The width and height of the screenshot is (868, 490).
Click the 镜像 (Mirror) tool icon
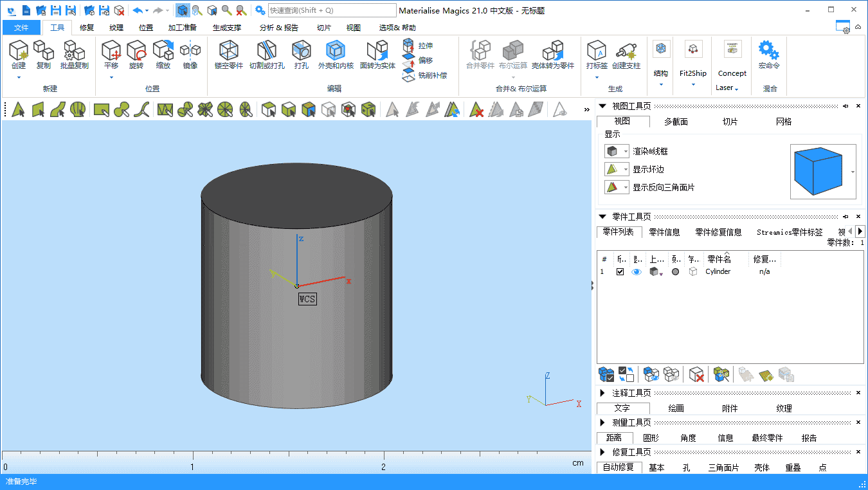[190, 51]
